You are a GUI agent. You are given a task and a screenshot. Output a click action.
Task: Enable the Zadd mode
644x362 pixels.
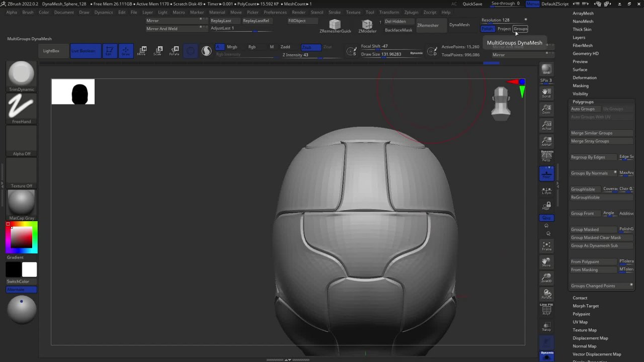285,47
